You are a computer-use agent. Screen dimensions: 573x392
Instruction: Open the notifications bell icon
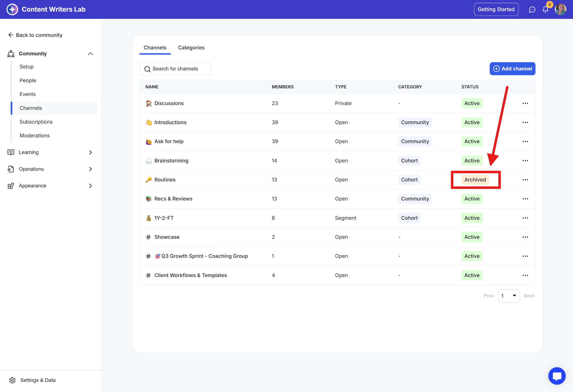pyautogui.click(x=545, y=10)
